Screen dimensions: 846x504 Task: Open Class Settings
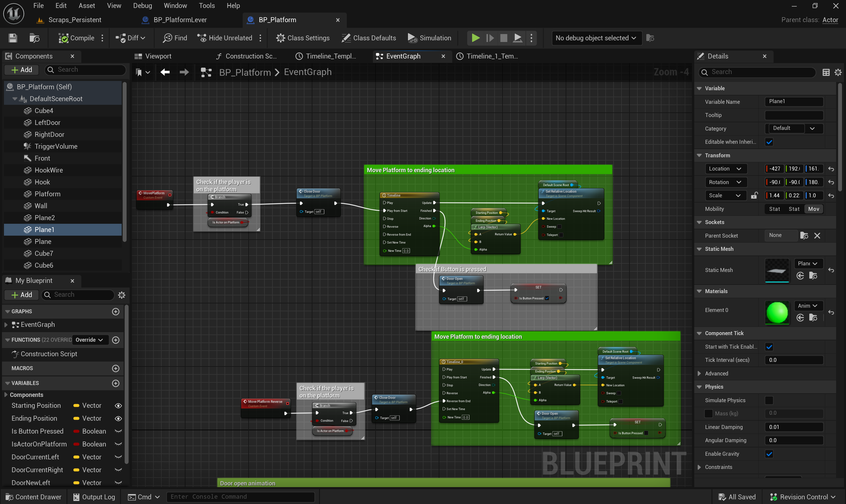(303, 38)
